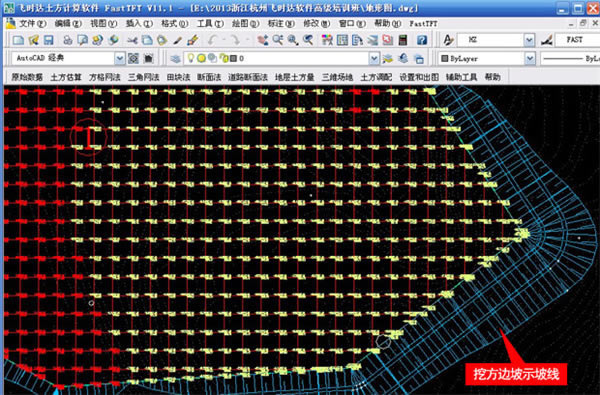Viewport: 600px width, 395px height.
Task: Click the Print icon
Action: pyautogui.click(x=68, y=40)
